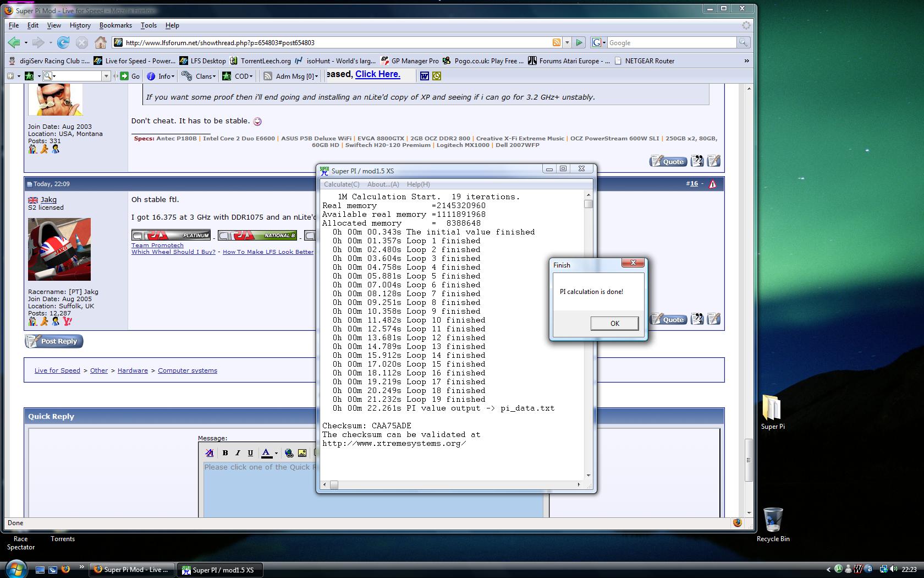Open the text color dropdown in Quick Reply
The width and height of the screenshot is (924, 578).
tap(276, 452)
